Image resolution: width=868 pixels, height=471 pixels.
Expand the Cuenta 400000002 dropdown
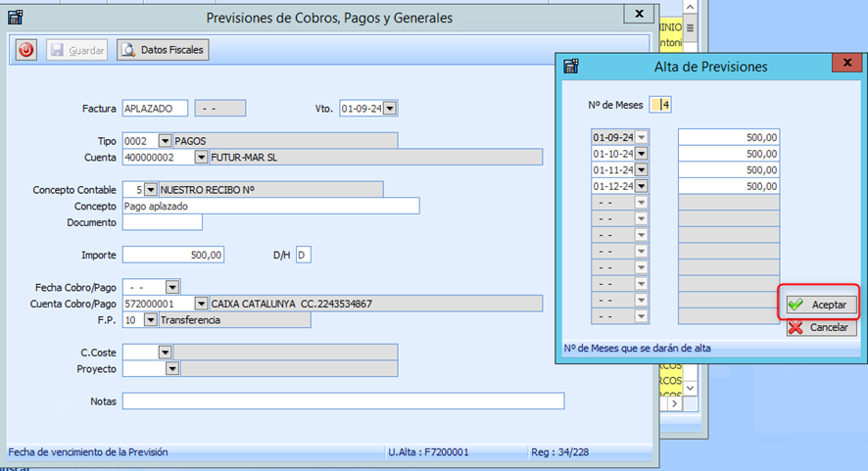pyautogui.click(x=202, y=157)
